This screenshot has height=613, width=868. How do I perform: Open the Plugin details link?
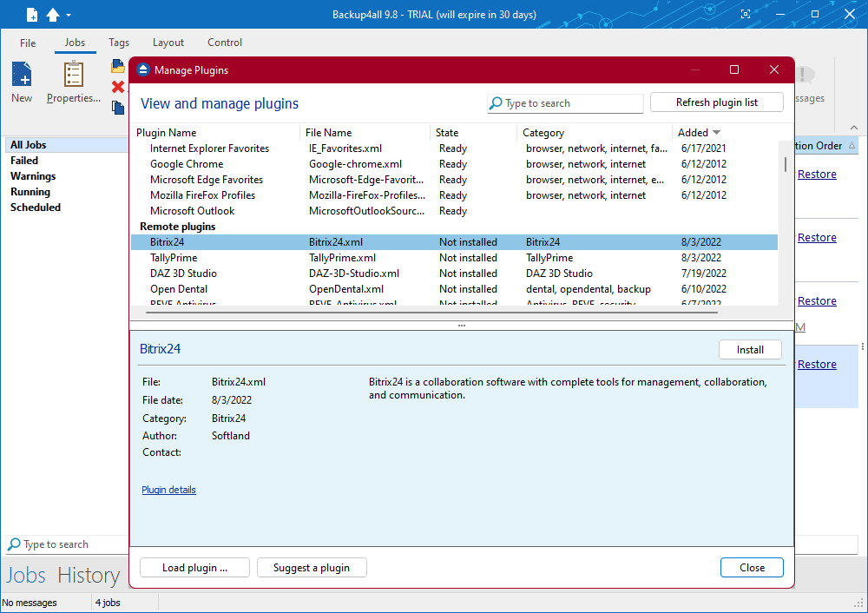point(169,490)
